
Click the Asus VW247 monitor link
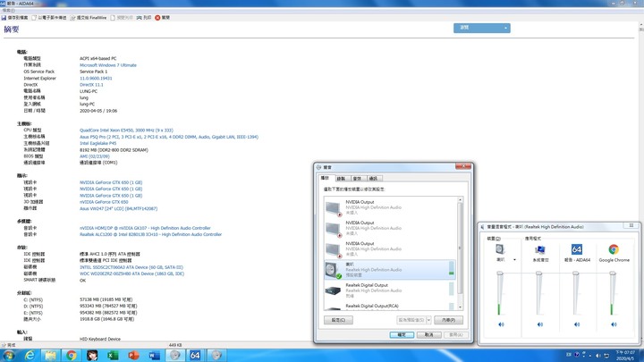[x=118, y=208]
